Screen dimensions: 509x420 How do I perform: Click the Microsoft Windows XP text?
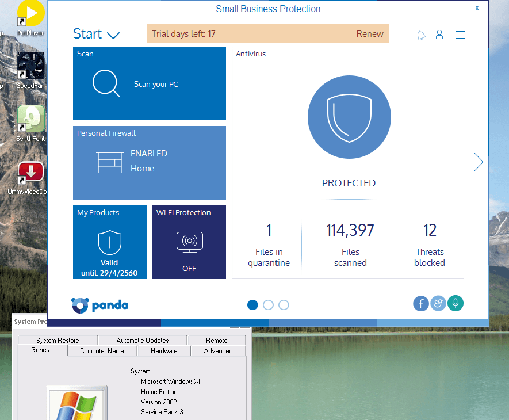pos(172,381)
